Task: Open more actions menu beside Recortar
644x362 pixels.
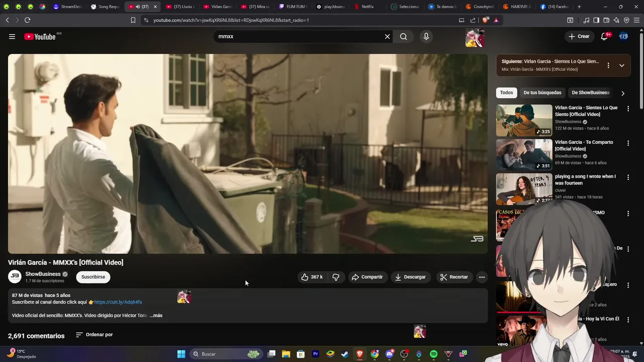Action: point(481,277)
